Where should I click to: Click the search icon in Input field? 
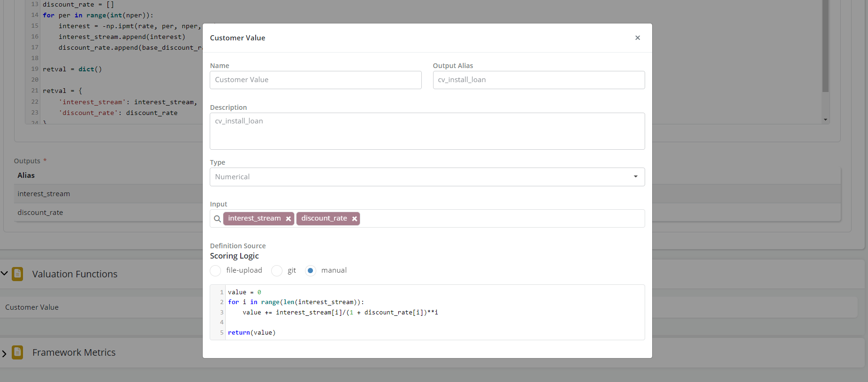click(217, 219)
